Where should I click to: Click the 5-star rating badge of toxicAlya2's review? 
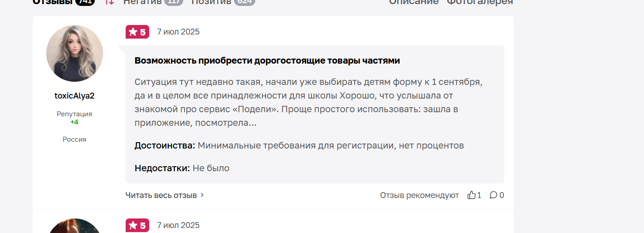(x=137, y=32)
